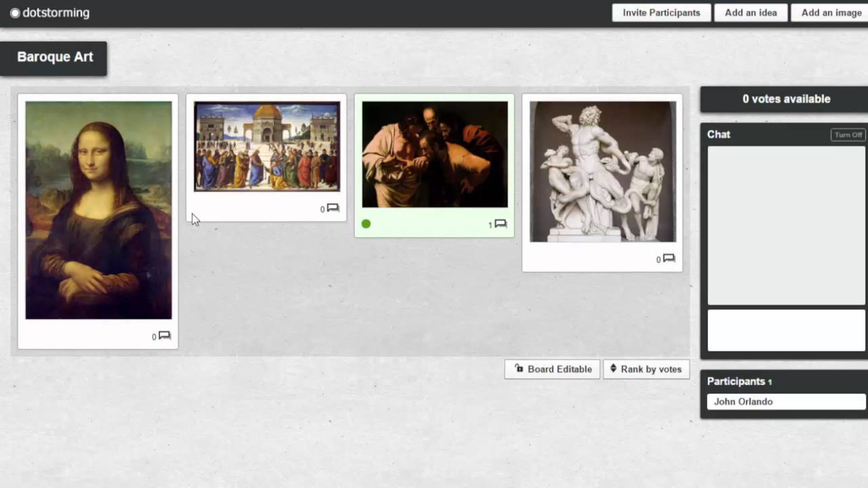Click the votes available banner
The image size is (868, 488).
(786, 99)
